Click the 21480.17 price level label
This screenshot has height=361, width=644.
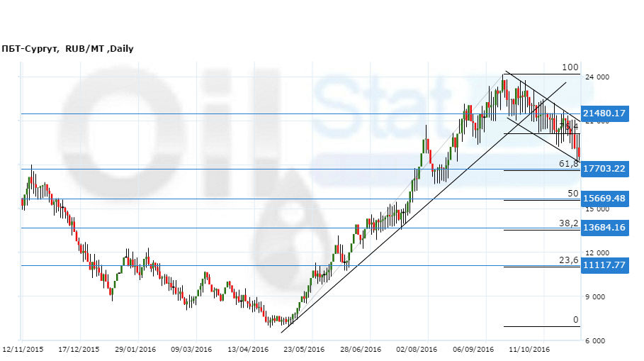(x=604, y=113)
